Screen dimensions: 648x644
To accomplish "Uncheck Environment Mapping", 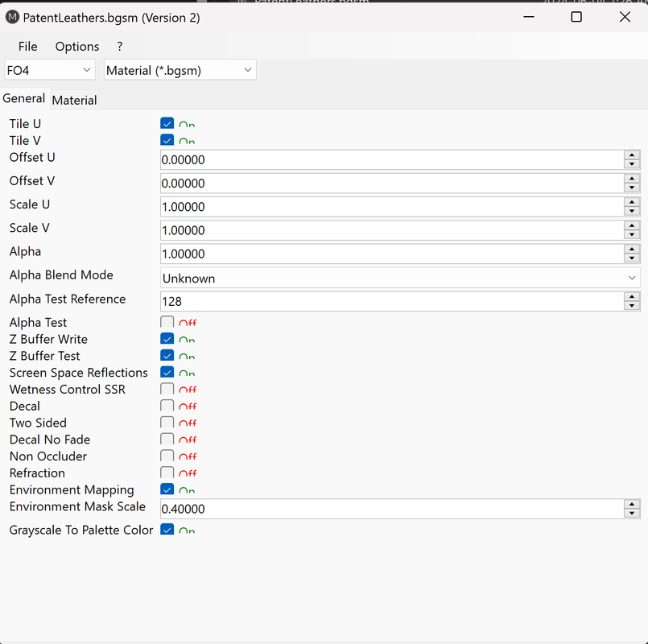I will [167, 489].
